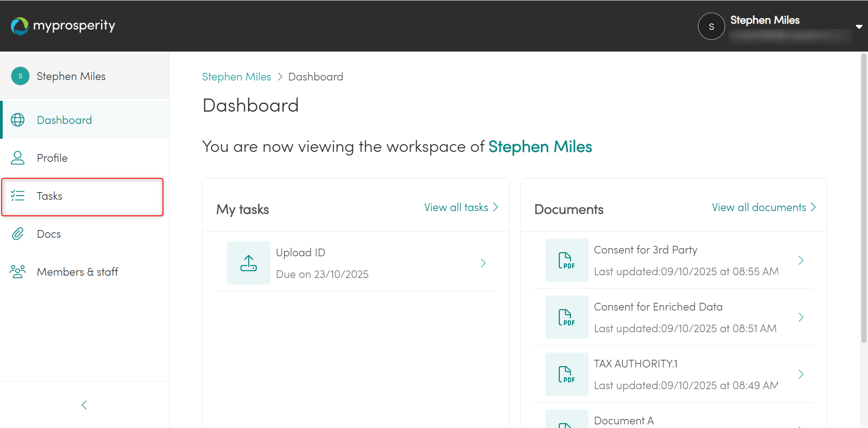Click the sidebar Stephen Miles teal avatar

coord(20,76)
